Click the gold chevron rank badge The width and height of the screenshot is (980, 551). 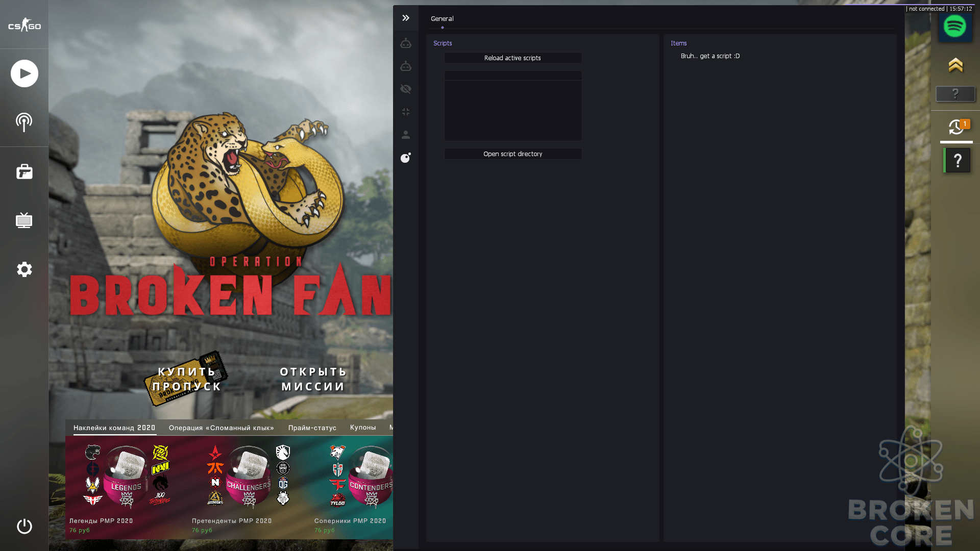click(955, 65)
